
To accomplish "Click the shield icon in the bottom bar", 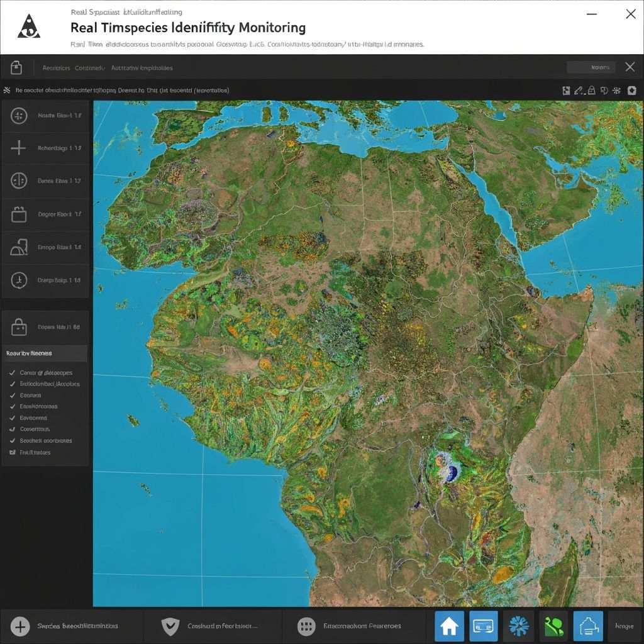I will (170, 626).
